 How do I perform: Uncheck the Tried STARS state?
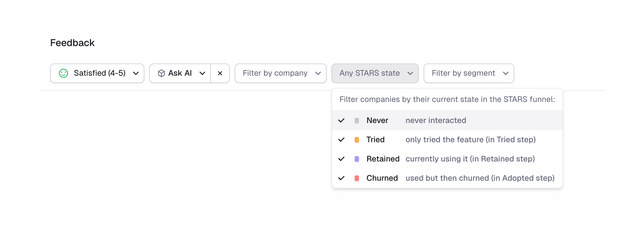(x=375, y=140)
